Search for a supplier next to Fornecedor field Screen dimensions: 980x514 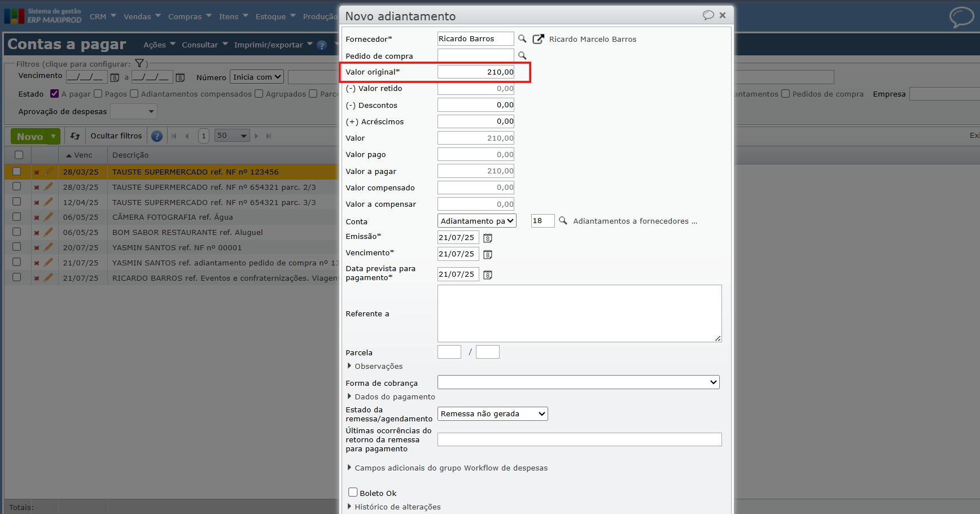pyautogui.click(x=522, y=39)
